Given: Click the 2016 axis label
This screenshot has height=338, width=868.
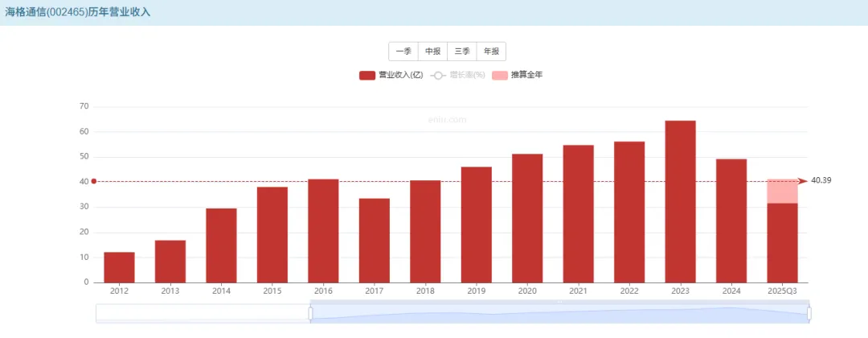Looking at the screenshot, I should pos(323,291).
